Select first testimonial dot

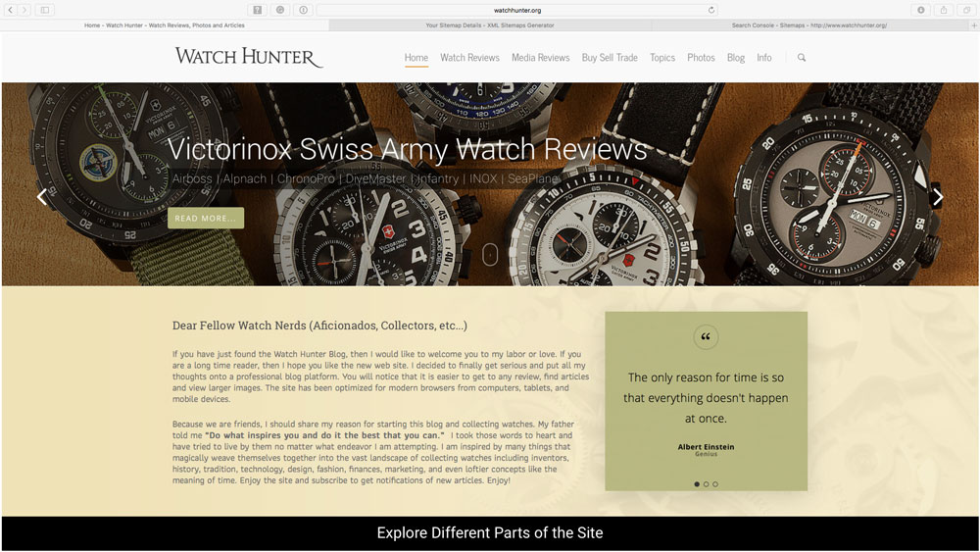697,484
